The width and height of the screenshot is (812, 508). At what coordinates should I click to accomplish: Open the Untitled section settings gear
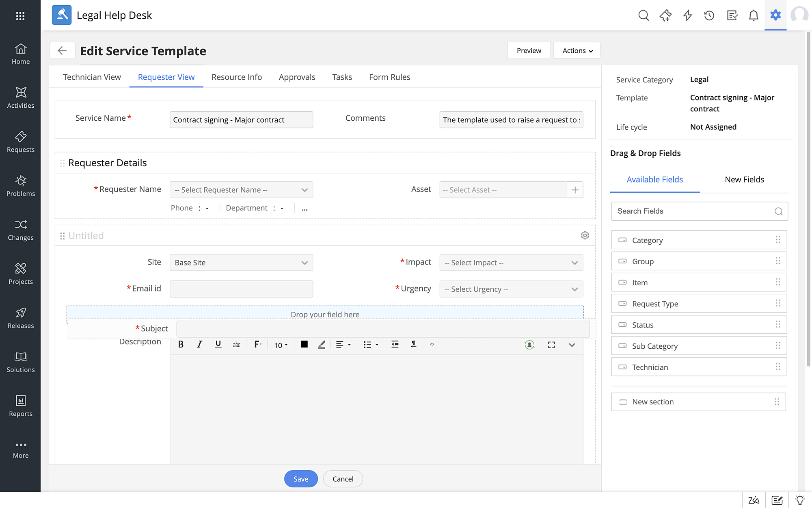click(x=585, y=235)
